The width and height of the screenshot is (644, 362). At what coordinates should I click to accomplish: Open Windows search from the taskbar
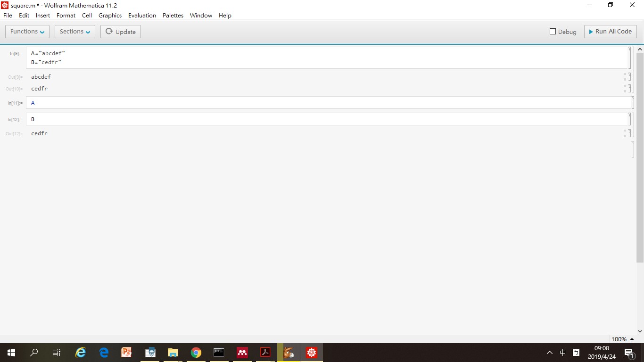[x=34, y=352]
